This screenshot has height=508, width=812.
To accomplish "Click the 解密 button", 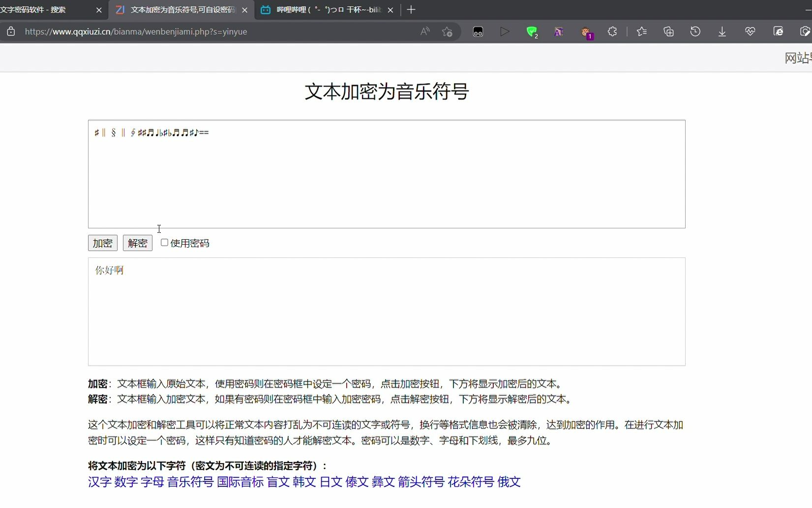I will click(x=138, y=243).
